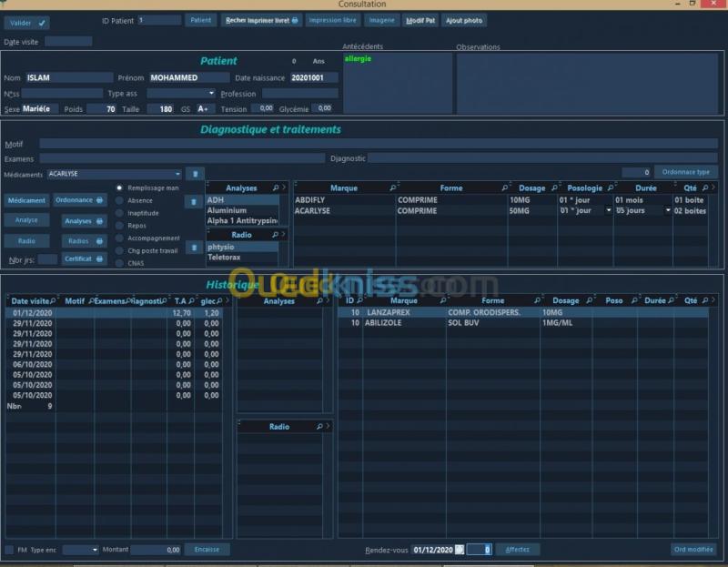
Task: Tick the FM checkbox at bottom left
Action: coord(9,550)
